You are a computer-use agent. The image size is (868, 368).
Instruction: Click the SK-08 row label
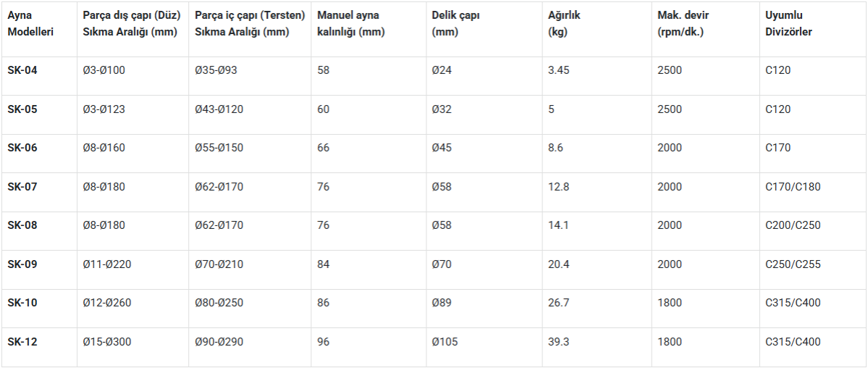click(x=22, y=225)
